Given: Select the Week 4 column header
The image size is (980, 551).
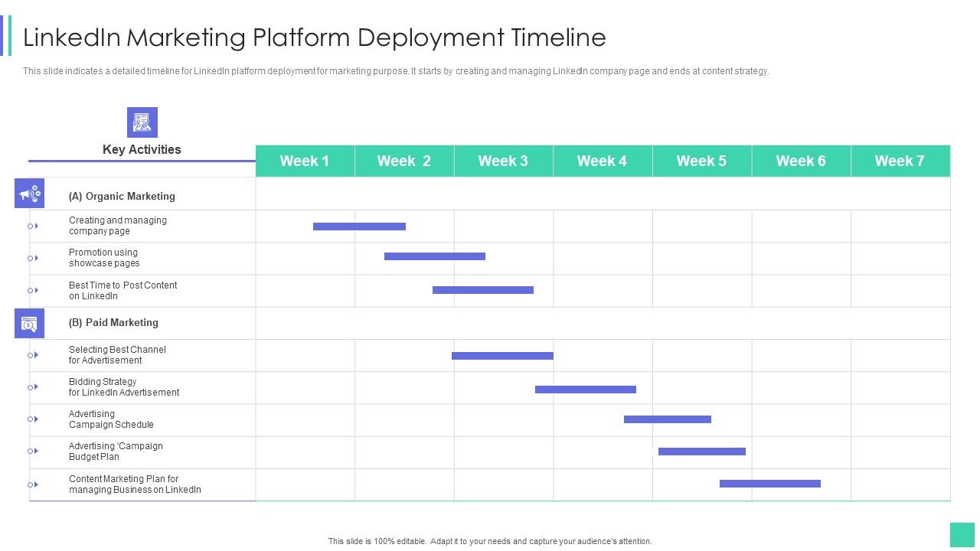Looking at the screenshot, I should point(603,161).
